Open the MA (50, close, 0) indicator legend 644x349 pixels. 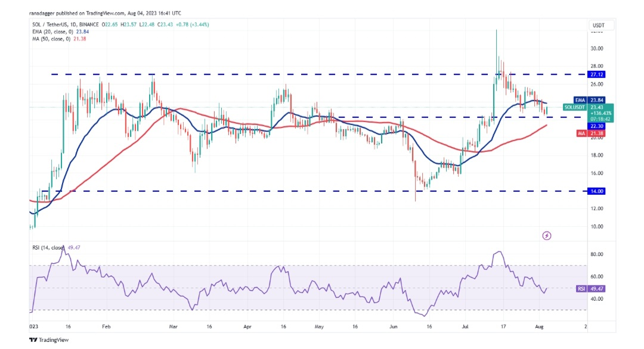(50, 38)
